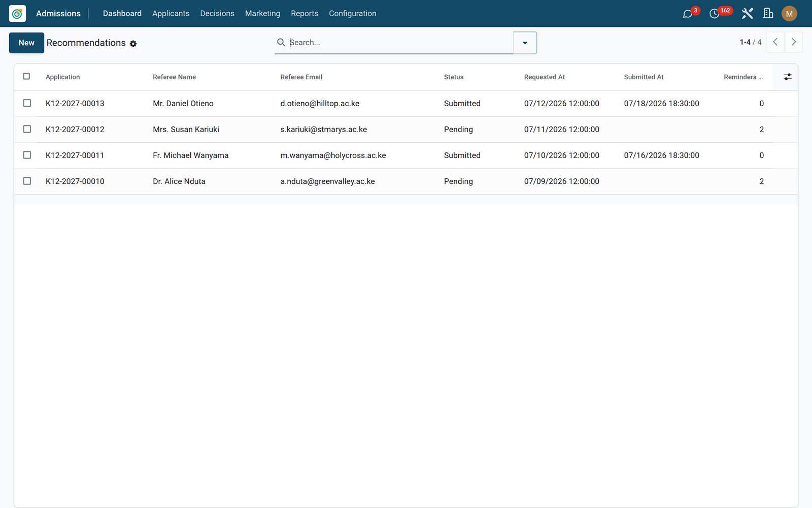812x508 pixels.
Task: Open the Dr. Alice Nduta record
Action: point(179,181)
